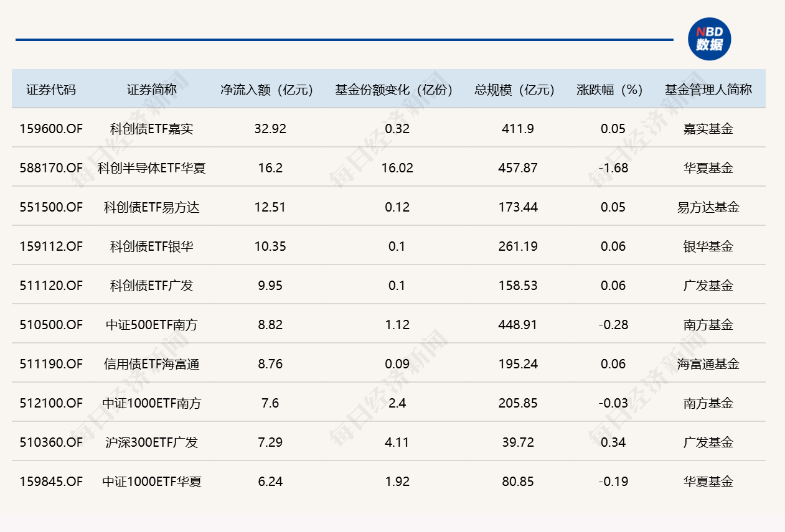Select security code 511190.OF
This screenshot has height=532, width=785.
[x=51, y=364]
